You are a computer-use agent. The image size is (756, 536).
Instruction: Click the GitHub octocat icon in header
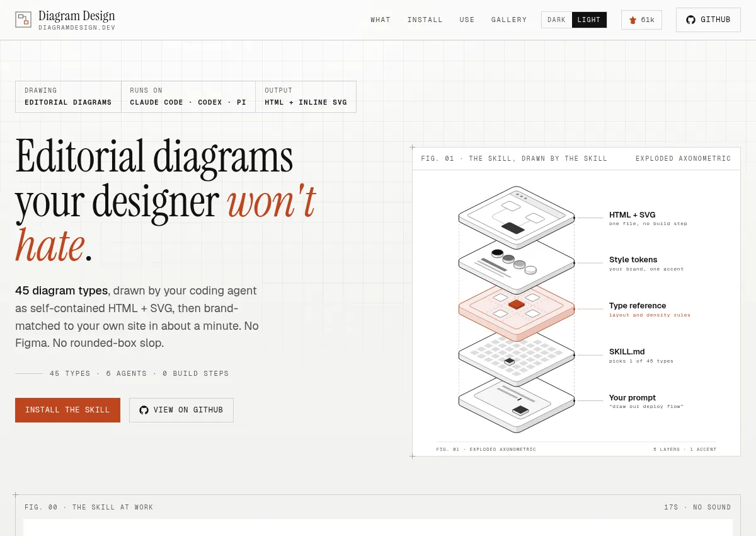[691, 20]
